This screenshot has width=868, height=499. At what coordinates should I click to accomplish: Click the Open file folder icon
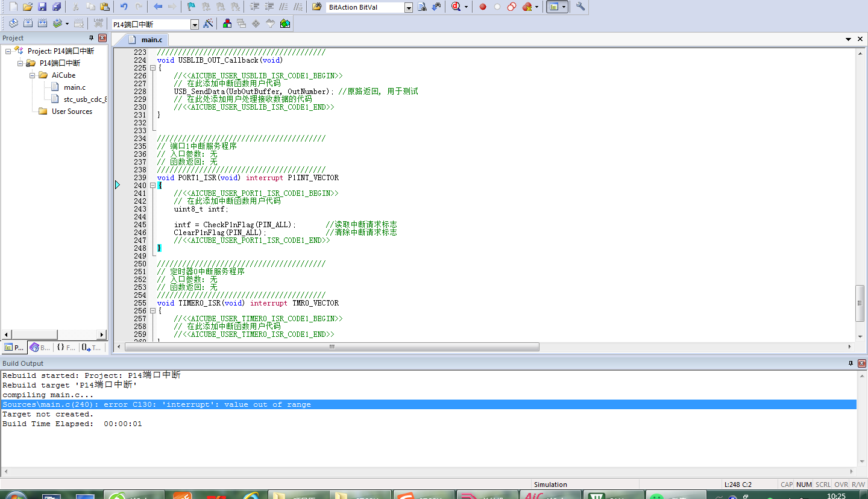click(27, 7)
